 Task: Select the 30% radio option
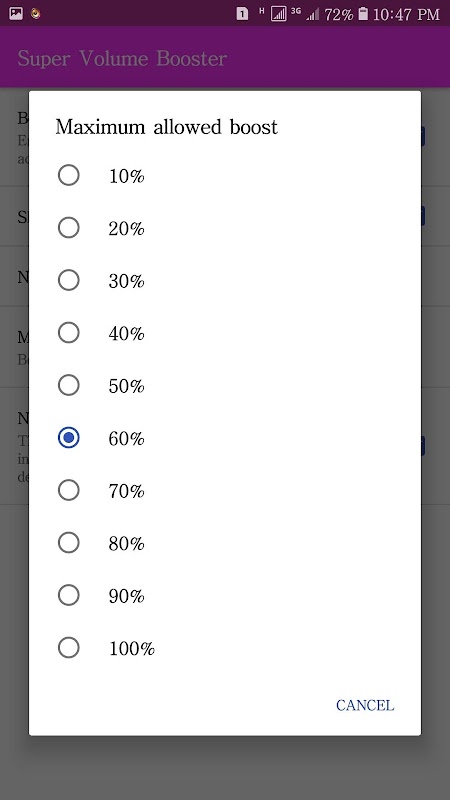(x=68, y=280)
